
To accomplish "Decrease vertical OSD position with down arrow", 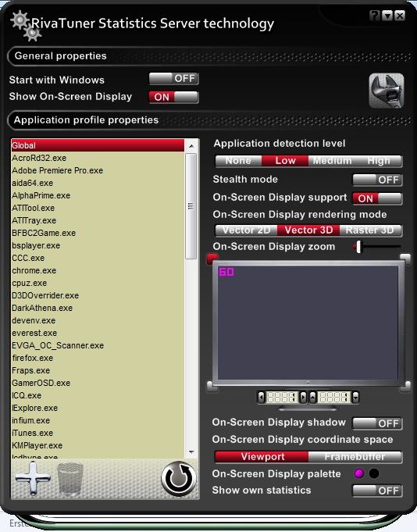I will pyautogui.click(x=355, y=397).
